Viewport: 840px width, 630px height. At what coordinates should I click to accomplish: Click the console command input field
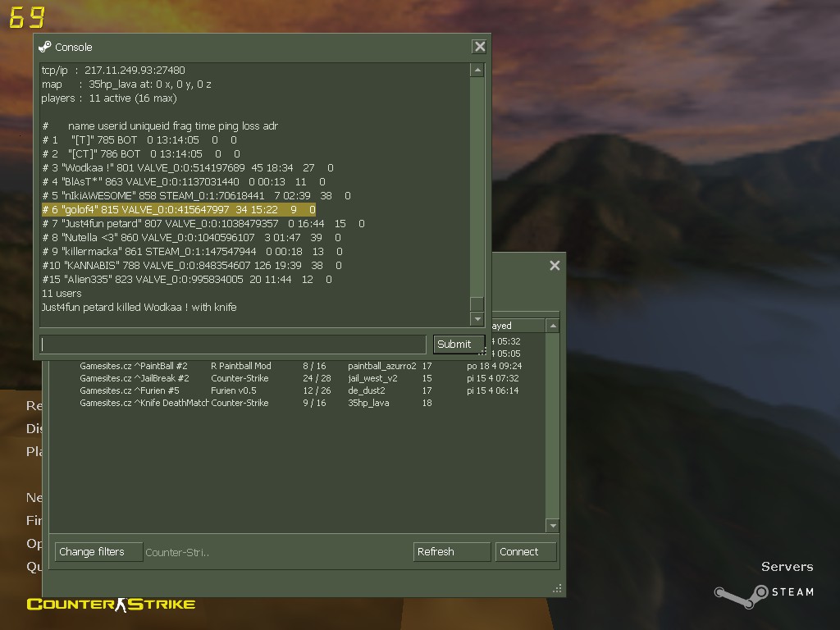pyautogui.click(x=233, y=344)
